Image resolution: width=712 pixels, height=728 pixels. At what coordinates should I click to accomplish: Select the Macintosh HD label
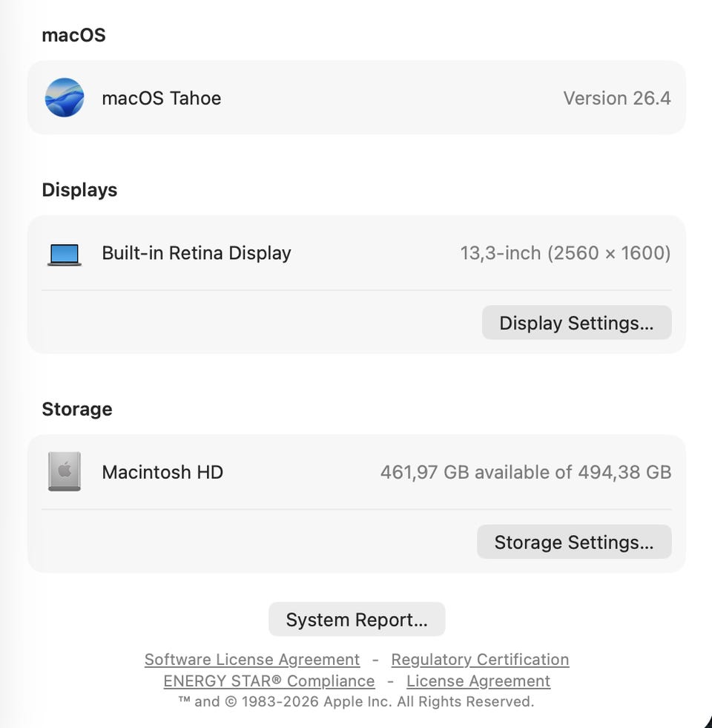(x=162, y=472)
